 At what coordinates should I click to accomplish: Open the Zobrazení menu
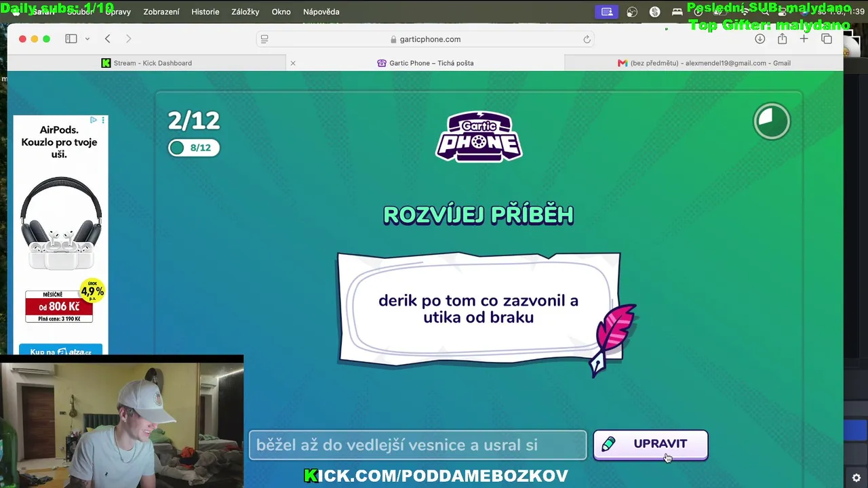click(161, 12)
